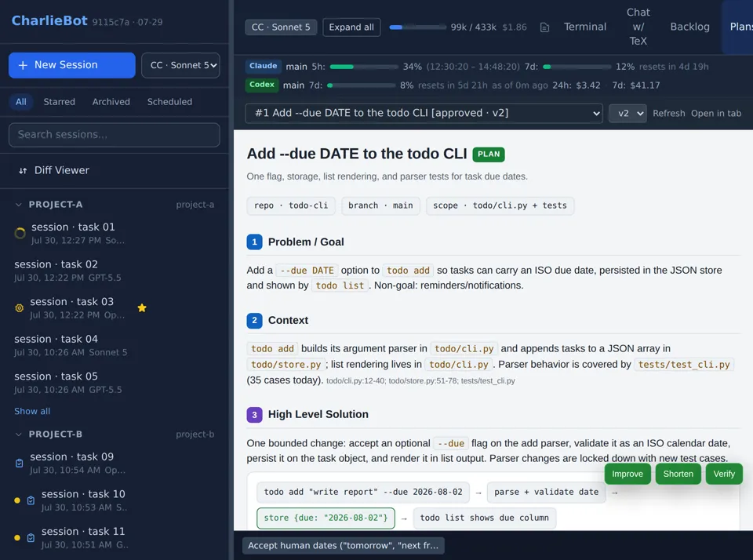Focus the Search sessions input field

click(115, 135)
